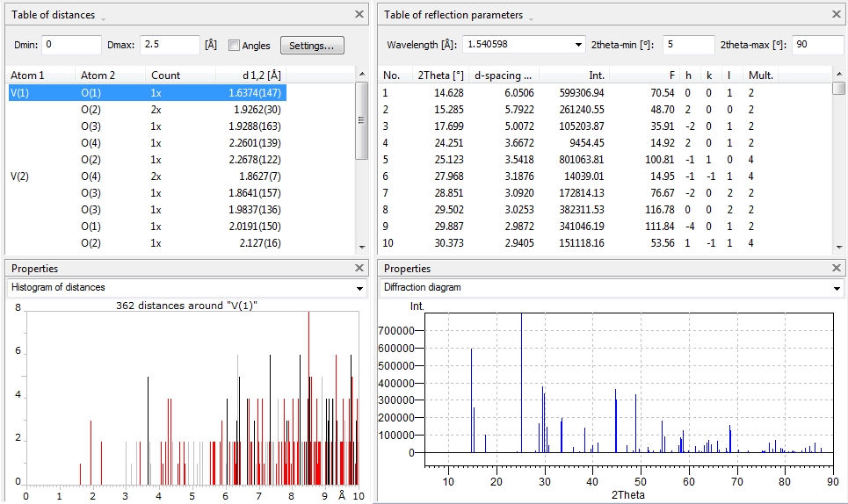The image size is (848, 504).
Task: Close the Histogram Properties panel
Action: tap(359, 268)
